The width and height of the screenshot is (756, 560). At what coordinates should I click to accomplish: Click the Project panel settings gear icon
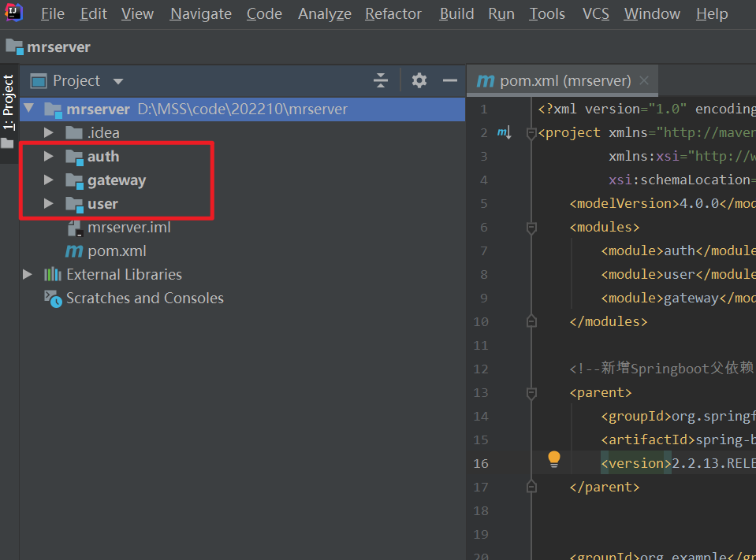(x=419, y=80)
